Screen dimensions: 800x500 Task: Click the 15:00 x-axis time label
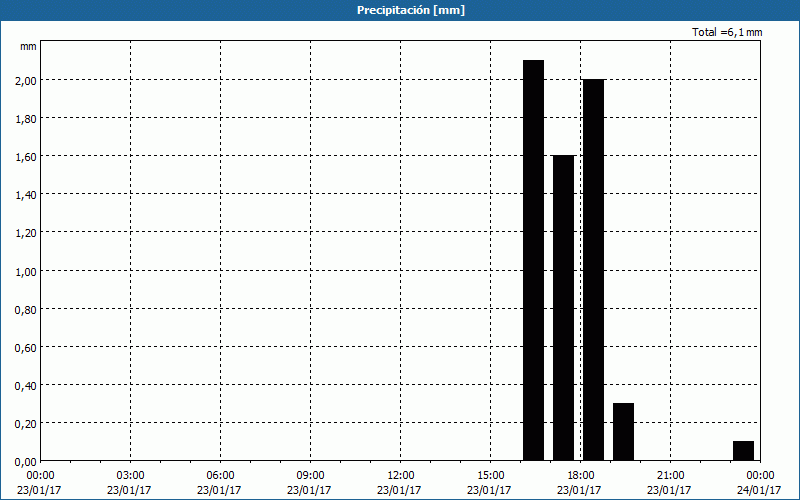tap(490, 476)
